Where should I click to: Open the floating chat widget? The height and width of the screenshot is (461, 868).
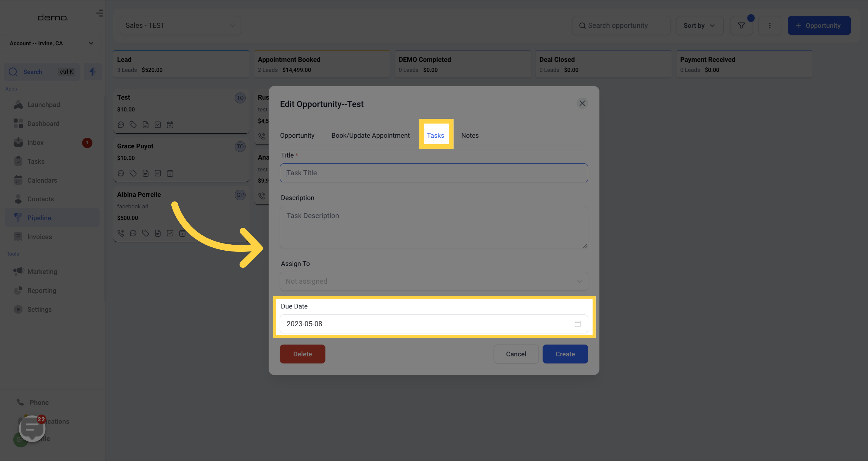[32, 428]
